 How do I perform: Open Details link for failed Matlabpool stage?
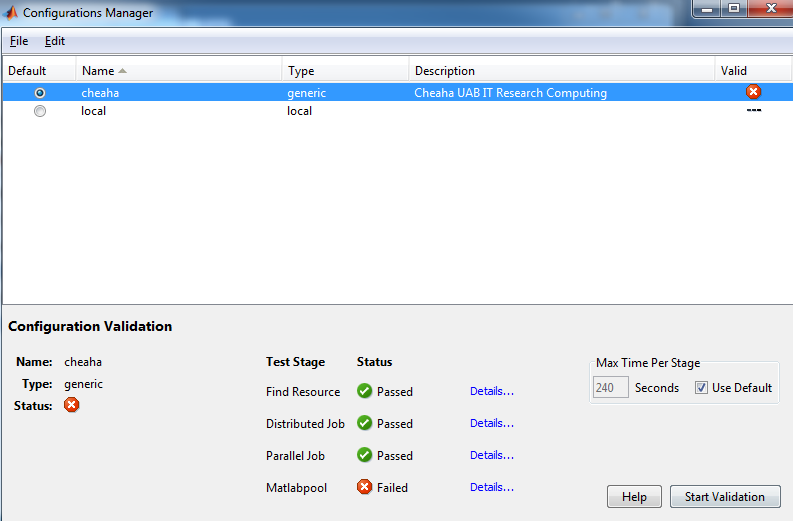pyautogui.click(x=491, y=487)
